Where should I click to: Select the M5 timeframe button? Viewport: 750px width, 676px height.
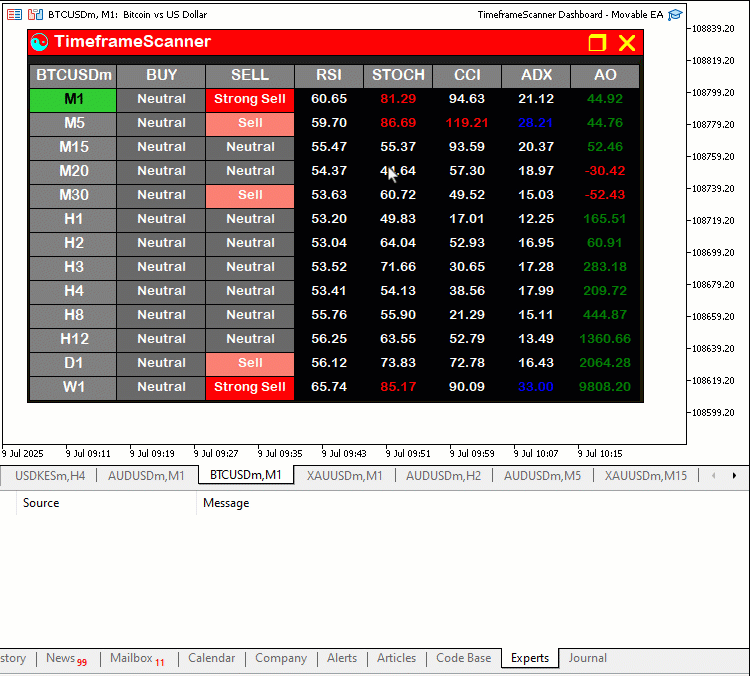click(73, 124)
